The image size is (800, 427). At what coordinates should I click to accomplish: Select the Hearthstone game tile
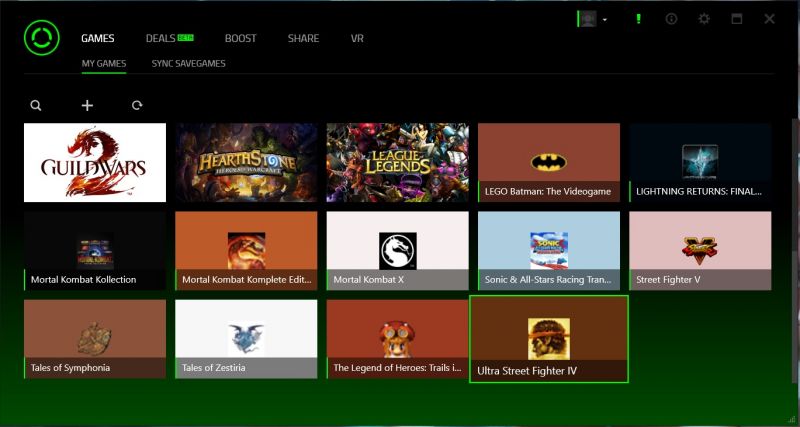246,162
